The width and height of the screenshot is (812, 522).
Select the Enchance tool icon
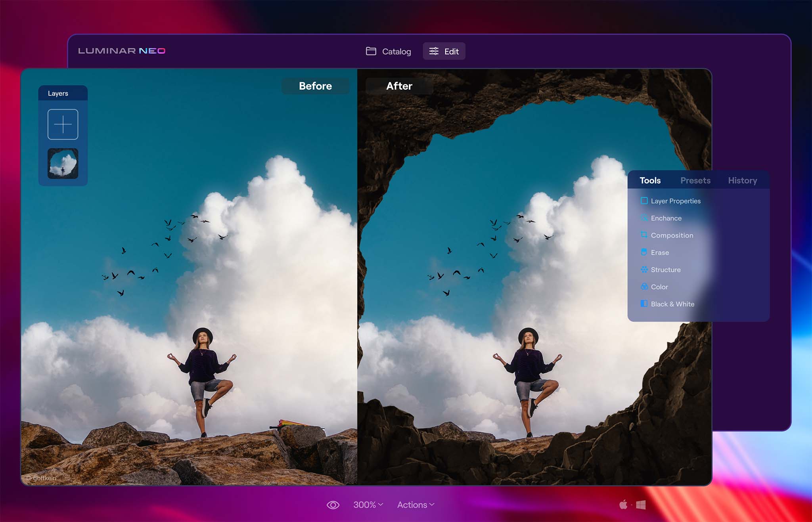point(644,218)
